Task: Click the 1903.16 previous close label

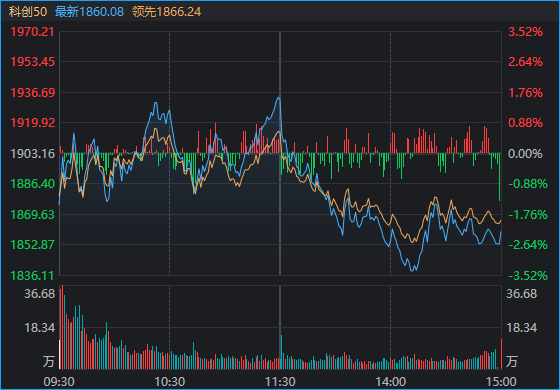Action: click(32, 154)
